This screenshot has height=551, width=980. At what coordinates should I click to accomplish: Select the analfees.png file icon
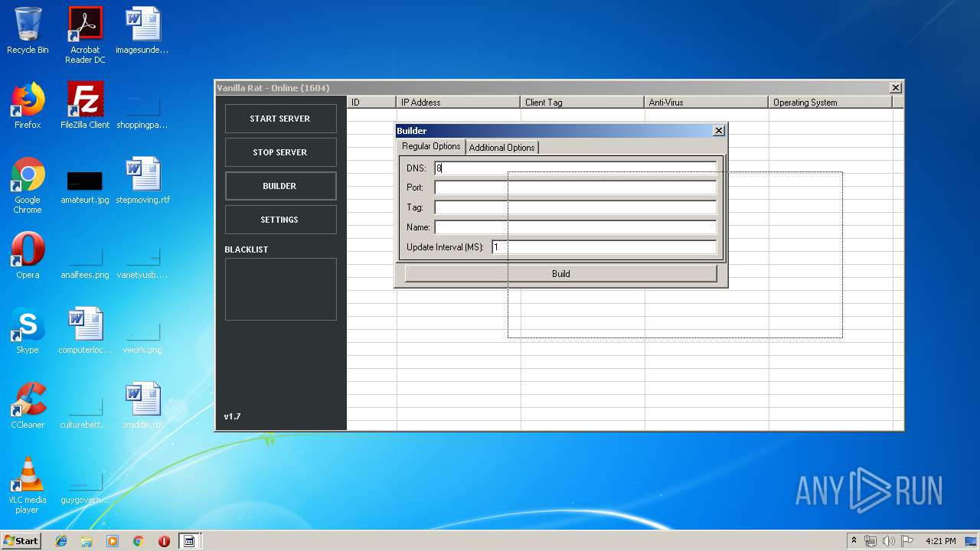click(x=85, y=260)
